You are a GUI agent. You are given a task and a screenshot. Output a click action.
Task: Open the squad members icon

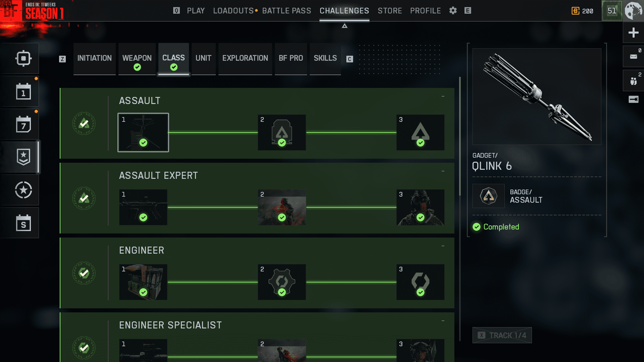coord(633,81)
